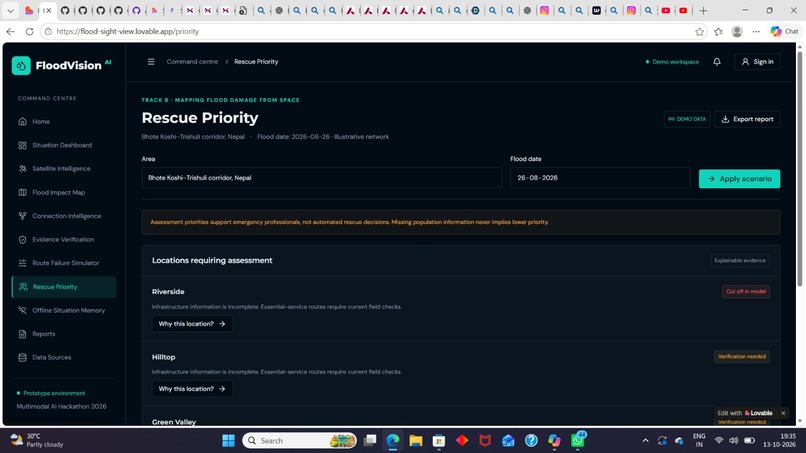Open the notifications bell

pyautogui.click(x=717, y=62)
